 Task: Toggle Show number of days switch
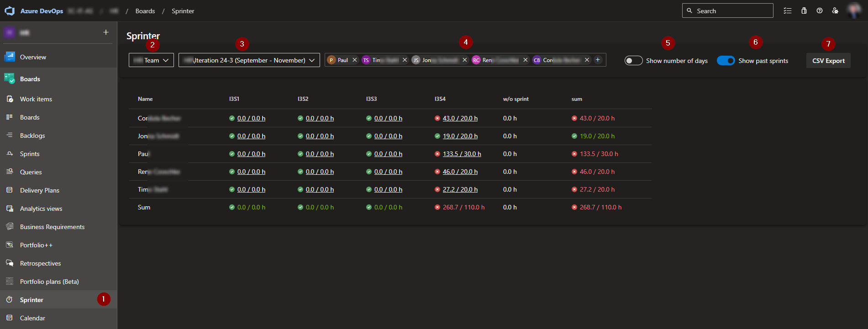[634, 61]
